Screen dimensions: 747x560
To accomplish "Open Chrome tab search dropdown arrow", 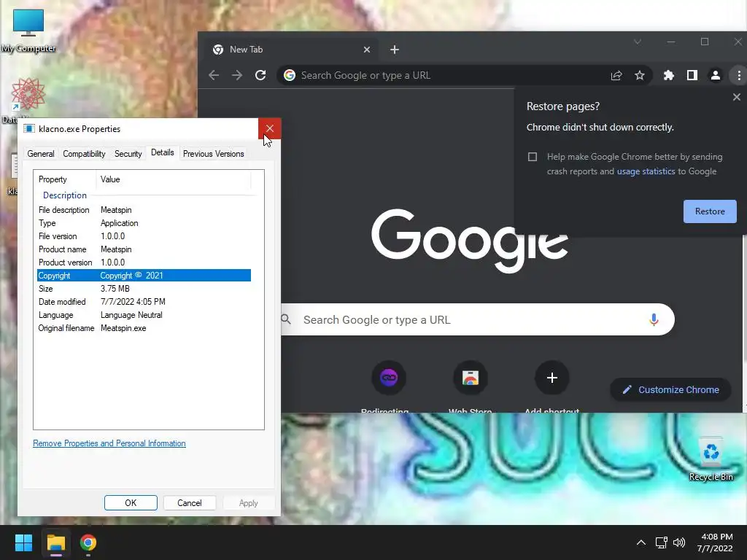I will pyautogui.click(x=638, y=42).
